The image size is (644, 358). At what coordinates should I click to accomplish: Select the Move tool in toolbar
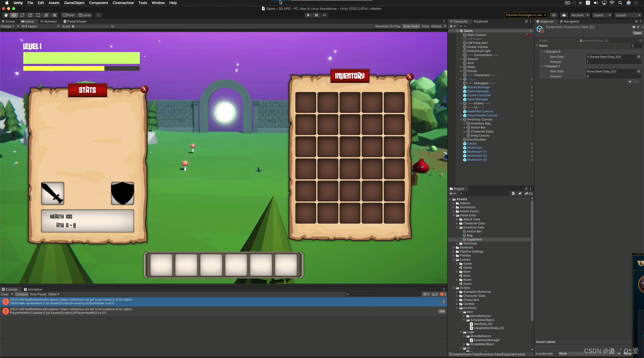pyautogui.click(x=14, y=15)
